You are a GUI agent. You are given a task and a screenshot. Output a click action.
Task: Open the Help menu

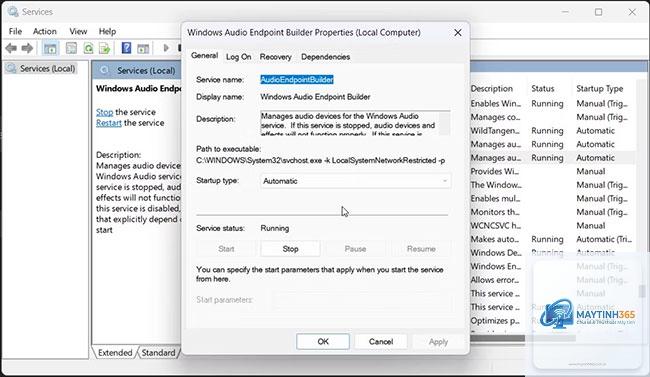[107, 32]
